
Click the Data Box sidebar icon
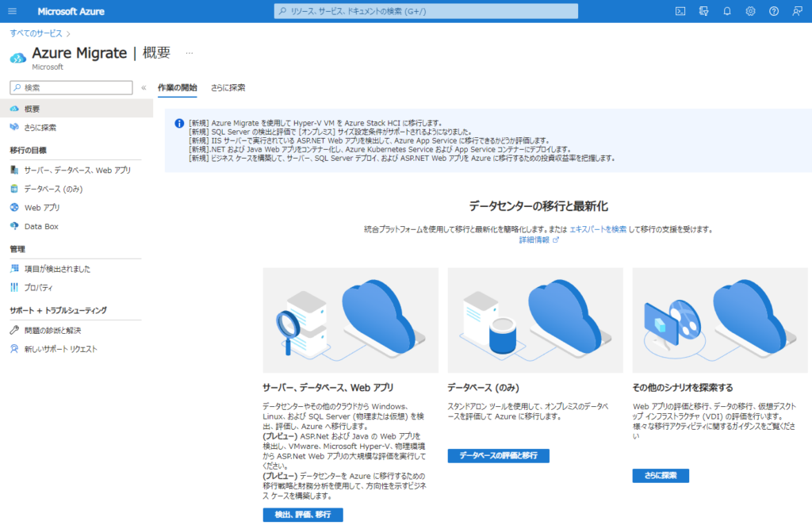tap(14, 226)
